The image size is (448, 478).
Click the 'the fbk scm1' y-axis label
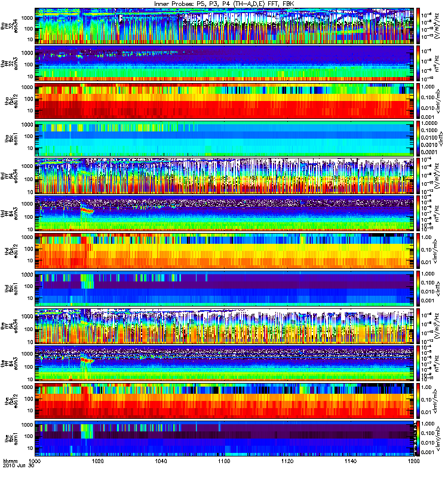pyautogui.click(x=11, y=439)
